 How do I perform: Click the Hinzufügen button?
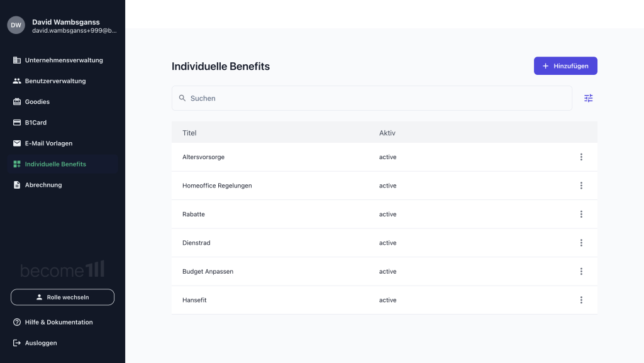coord(565,65)
